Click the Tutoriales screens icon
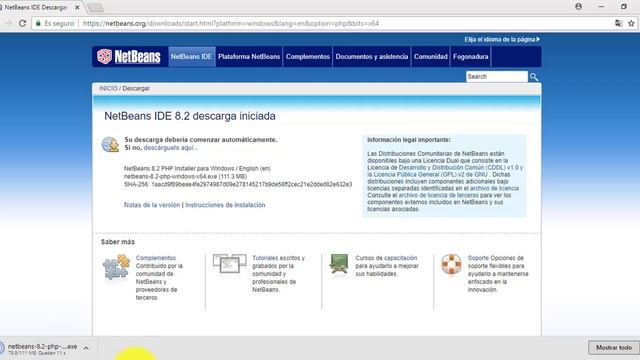 click(x=229, y=264)
